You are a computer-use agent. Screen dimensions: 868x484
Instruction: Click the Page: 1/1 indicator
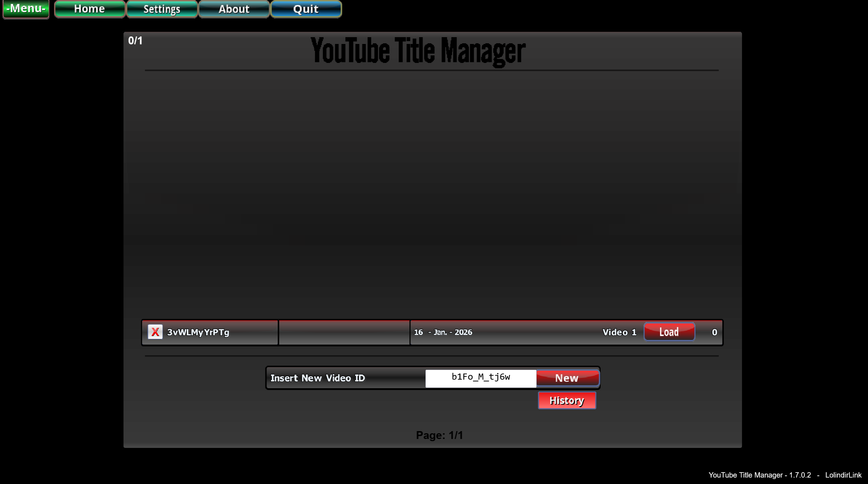pos(439,435)
